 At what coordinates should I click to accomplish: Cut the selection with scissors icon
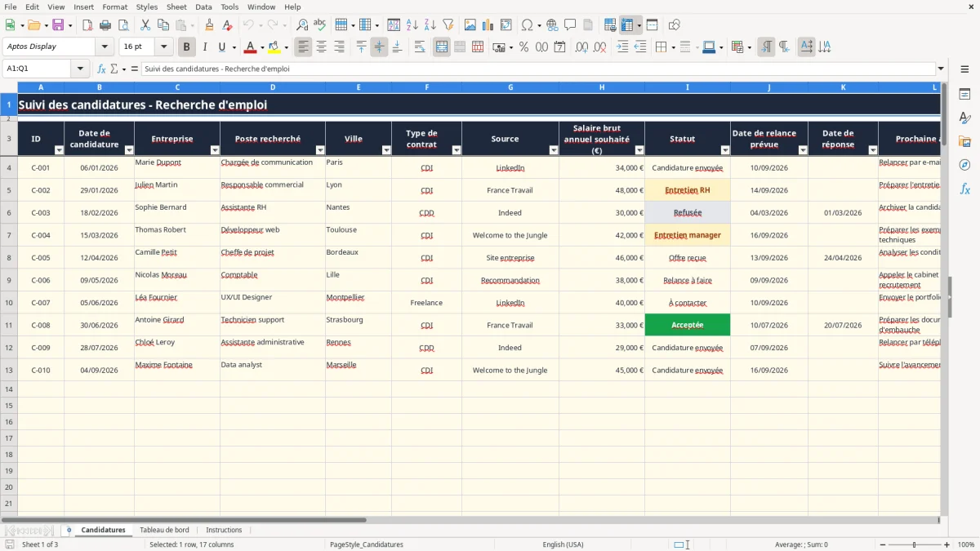tap(145, 25)
